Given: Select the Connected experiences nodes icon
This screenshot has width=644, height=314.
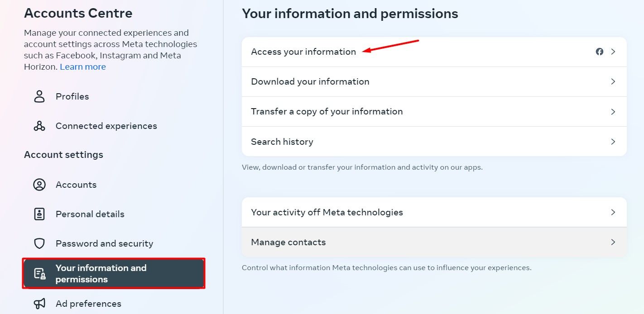Looking at the screenshot, I should click(39, 126).
